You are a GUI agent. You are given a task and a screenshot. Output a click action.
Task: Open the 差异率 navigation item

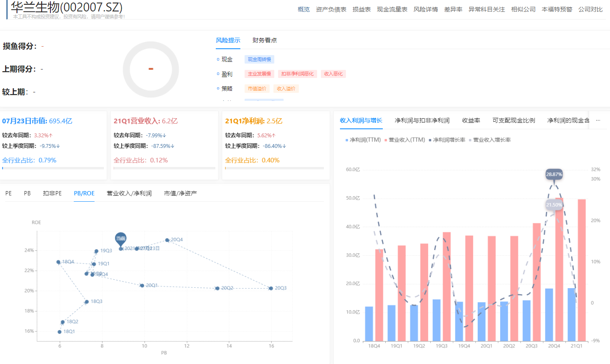(453, 9)
